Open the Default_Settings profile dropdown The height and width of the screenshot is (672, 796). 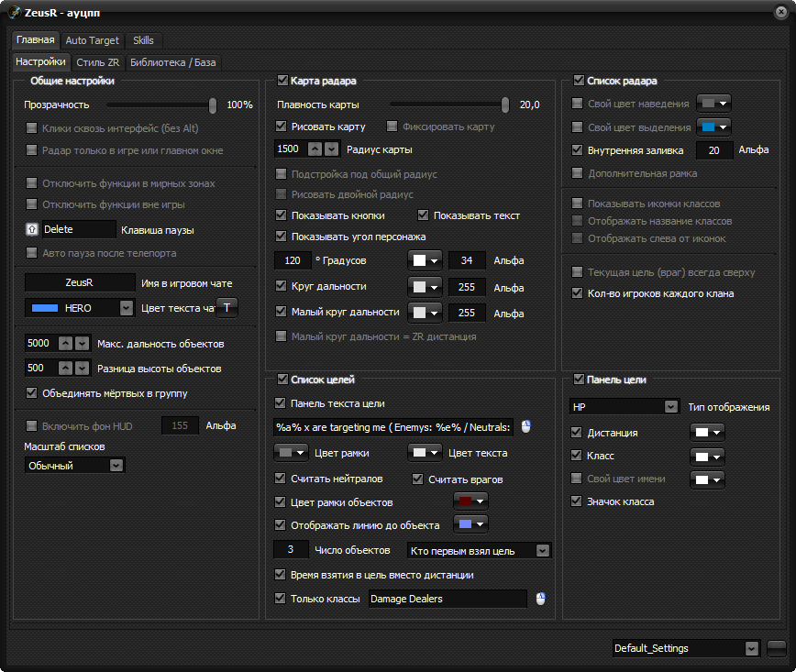click(752, 648)
